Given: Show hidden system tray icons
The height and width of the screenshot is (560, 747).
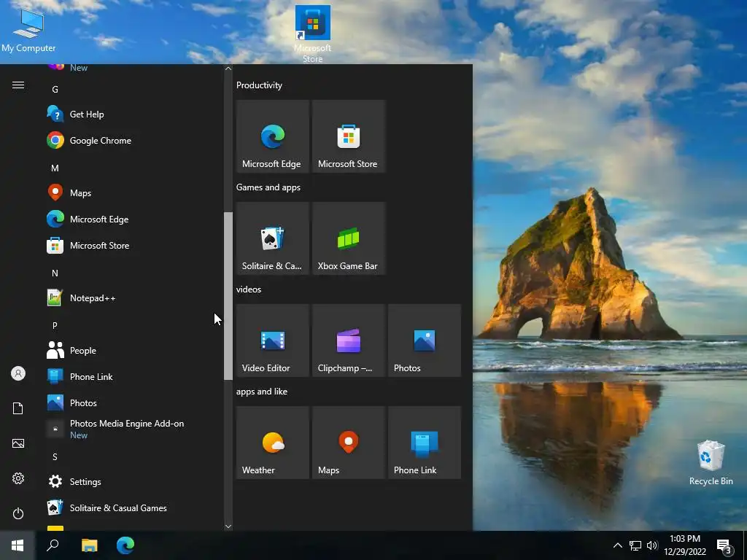Looking at the screenshot, I should coord(617,545).
